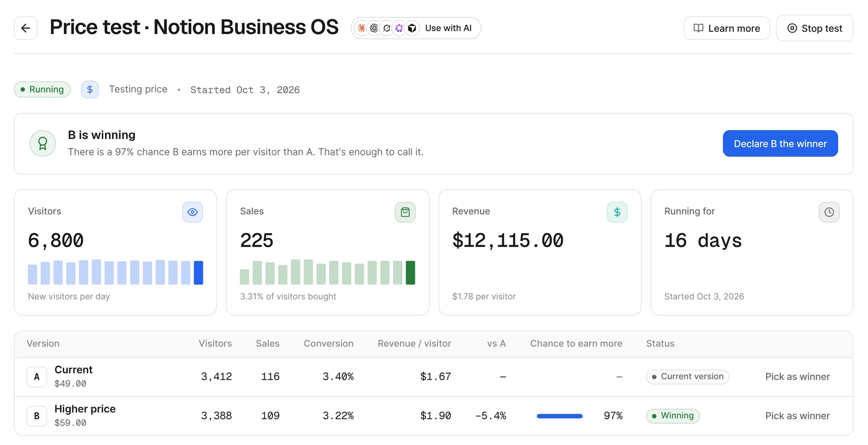Click the Current version status pill
868x445 pixels.
pos(688,377)
